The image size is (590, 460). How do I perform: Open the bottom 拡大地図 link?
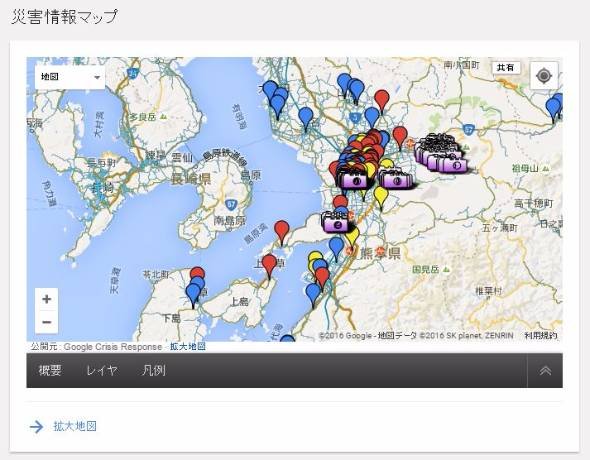pyautogui.click(x=75, y=426)
